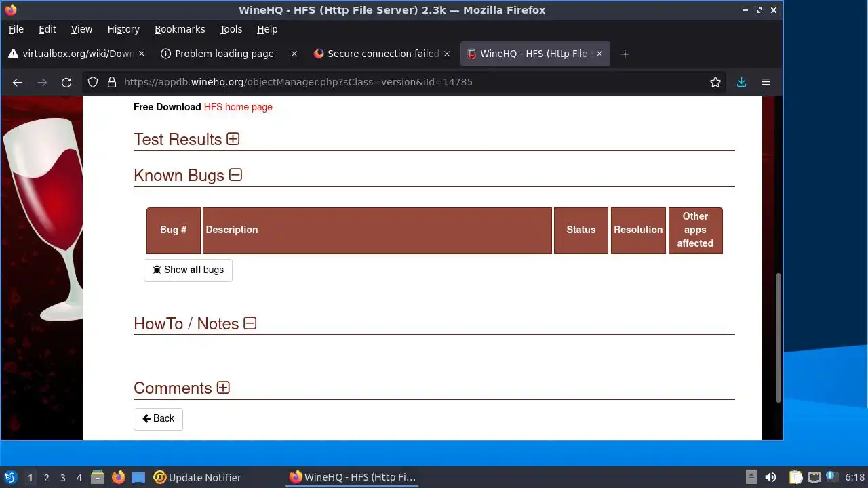This screenshot has width=868, height=488.
Task: Click the Back button on page
Action: 158,418
